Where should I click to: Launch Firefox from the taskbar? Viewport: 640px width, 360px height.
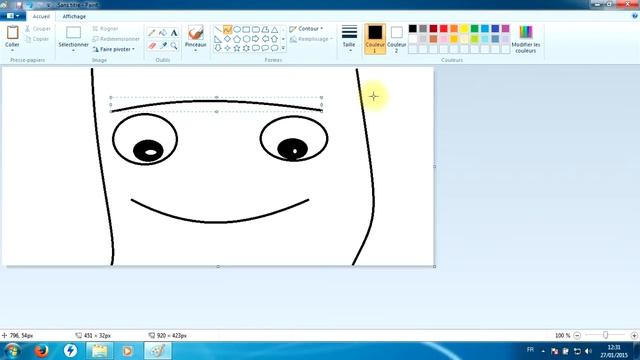point(41,351)
